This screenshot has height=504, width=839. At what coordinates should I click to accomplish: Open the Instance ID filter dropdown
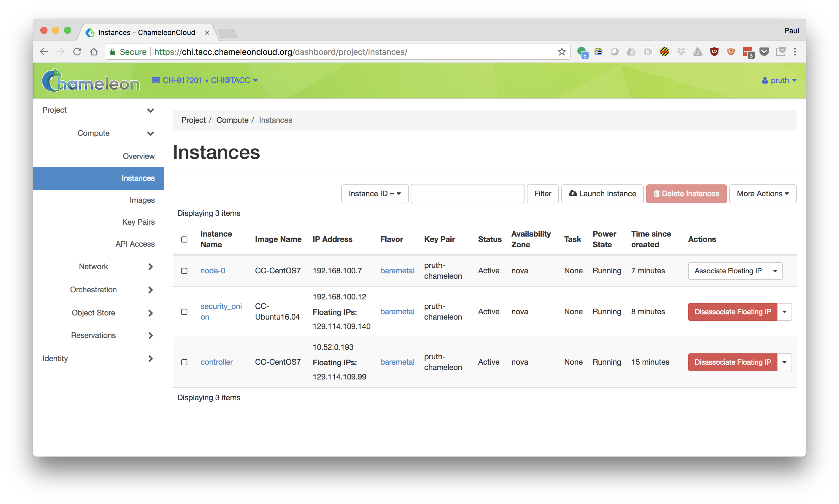pyautogui.click(x=374, y=194)
